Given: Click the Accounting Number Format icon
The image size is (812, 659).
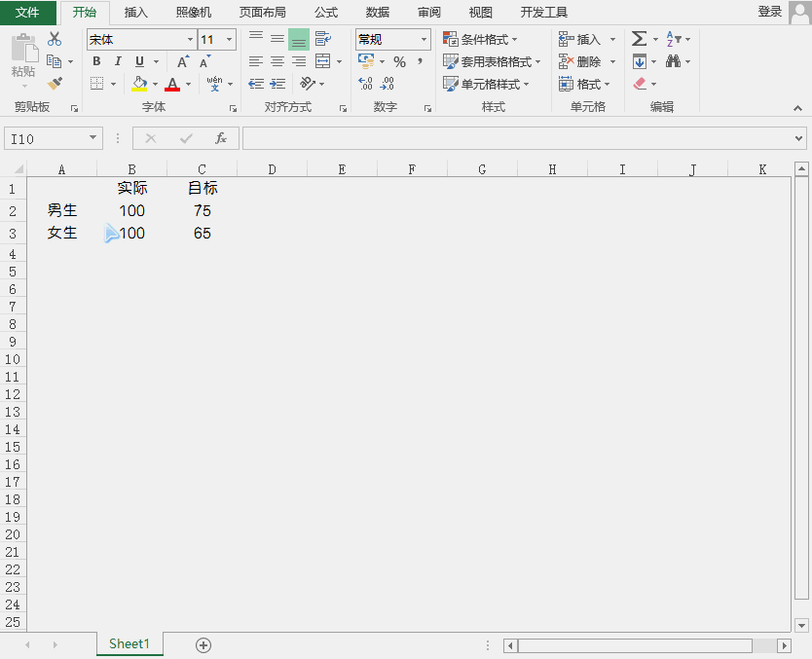Looking at the screenshot, I should click(366, 61).
